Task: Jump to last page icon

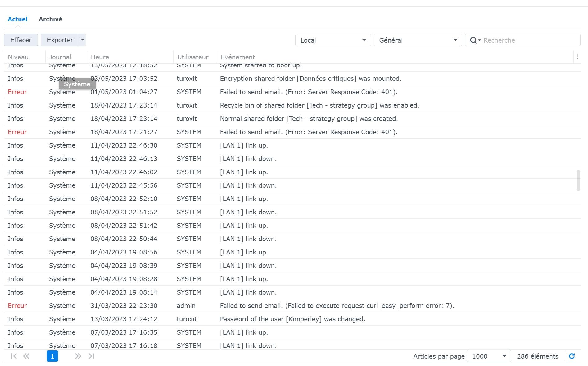Action: click(x=92, y=356)
